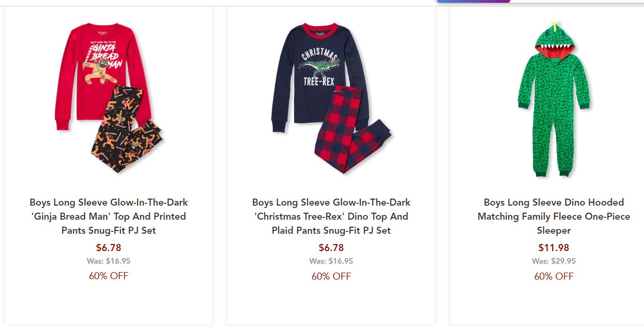Click the Dino Hooded Fleece One-Piece Sleeper title

click(x=554, y=216)
